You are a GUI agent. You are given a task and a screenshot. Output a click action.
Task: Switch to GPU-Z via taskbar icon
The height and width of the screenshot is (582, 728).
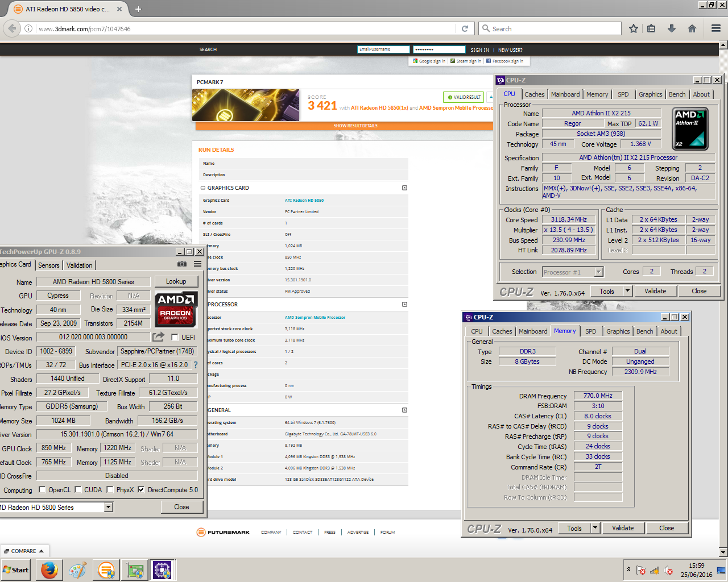[x=135, y=569]
